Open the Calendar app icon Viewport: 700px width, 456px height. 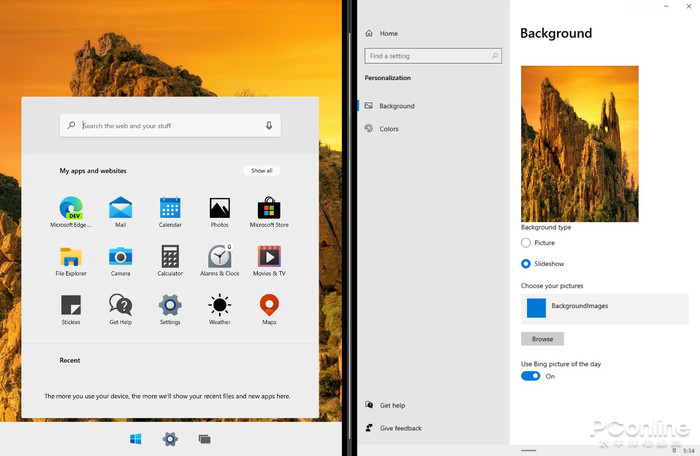click(x=170, y=208)
